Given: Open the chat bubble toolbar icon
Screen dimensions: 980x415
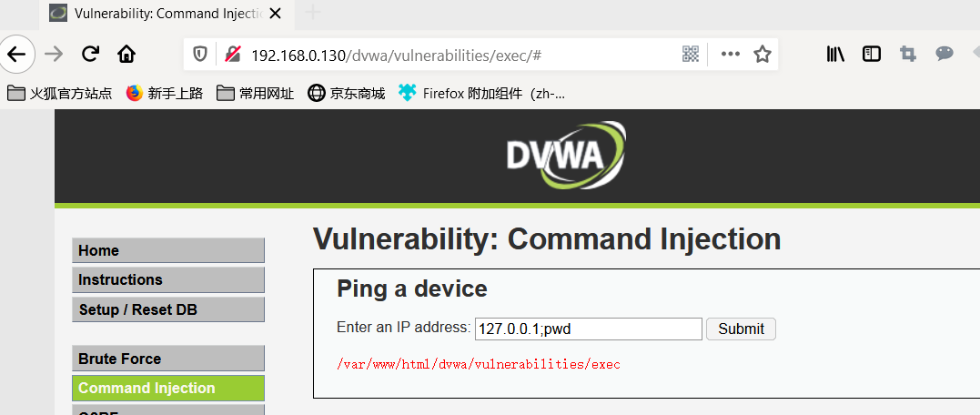Looking at the screenshot, I should (x=944, y=55).
